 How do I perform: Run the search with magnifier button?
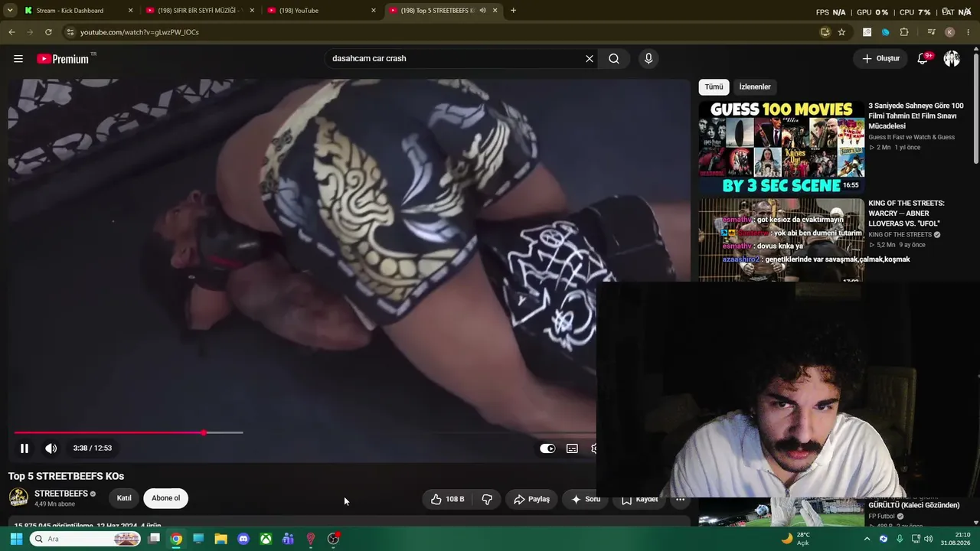pos(614,59)
